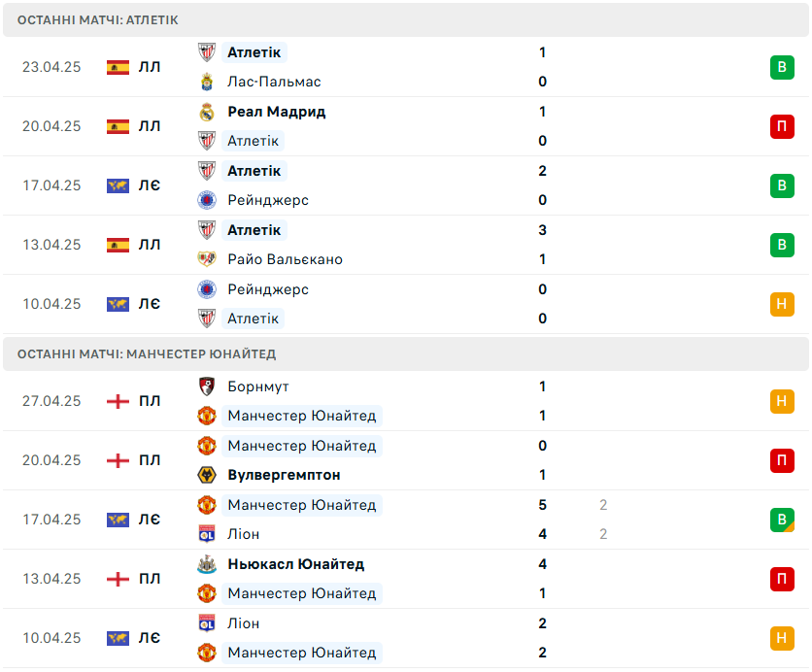This screenshot has width=812, height=672.
Task: Click the Real Madrid club crest
Action: click(x=207, y=112)
